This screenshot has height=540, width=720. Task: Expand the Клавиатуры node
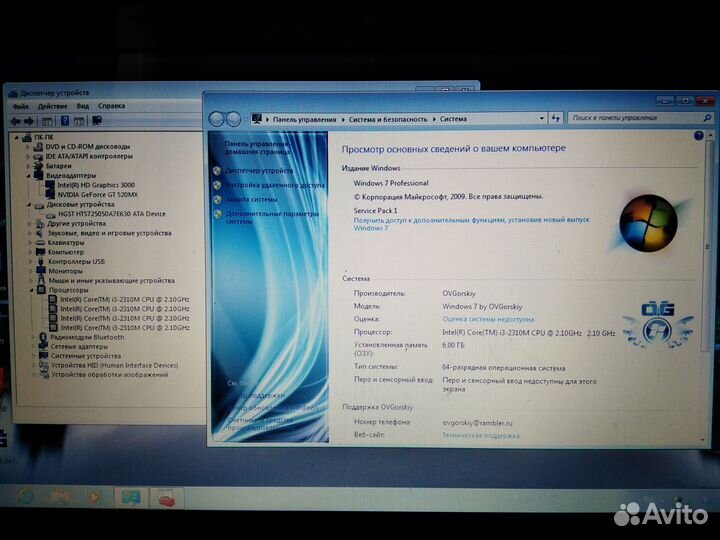point(30,243)
